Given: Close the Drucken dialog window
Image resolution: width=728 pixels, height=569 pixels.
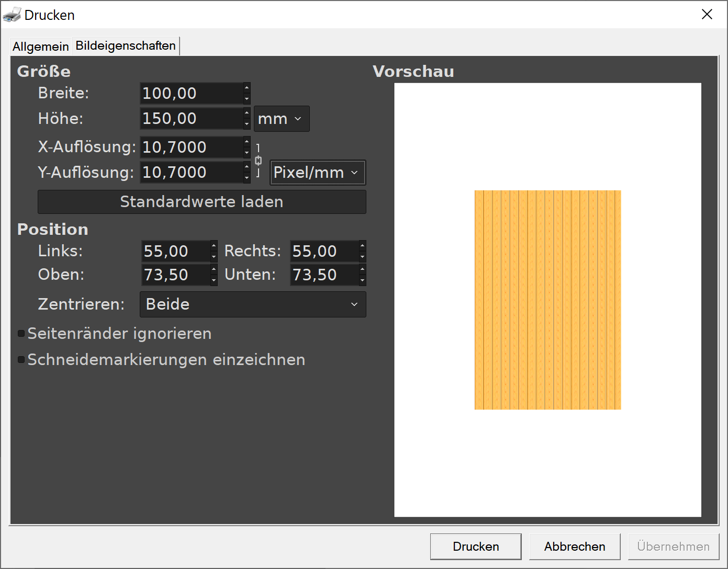Looking at the screenshot, I should coord(707,15).
